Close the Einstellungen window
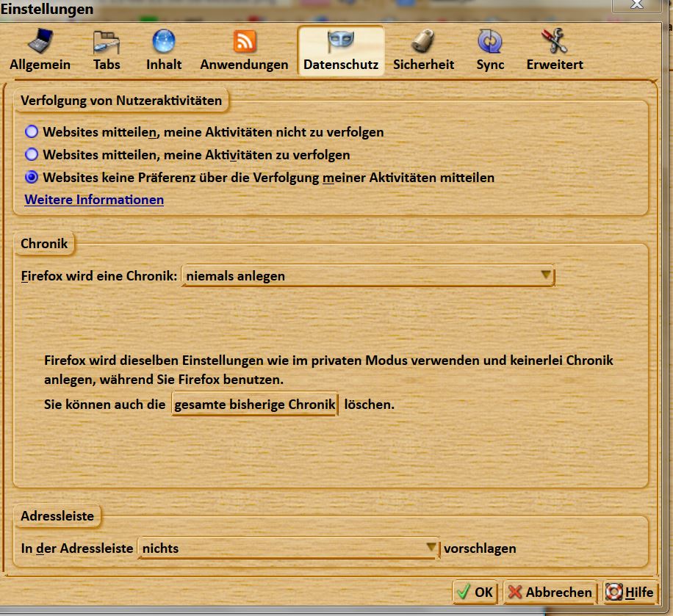This screenshot has height=616, width=673. point(636,5)
